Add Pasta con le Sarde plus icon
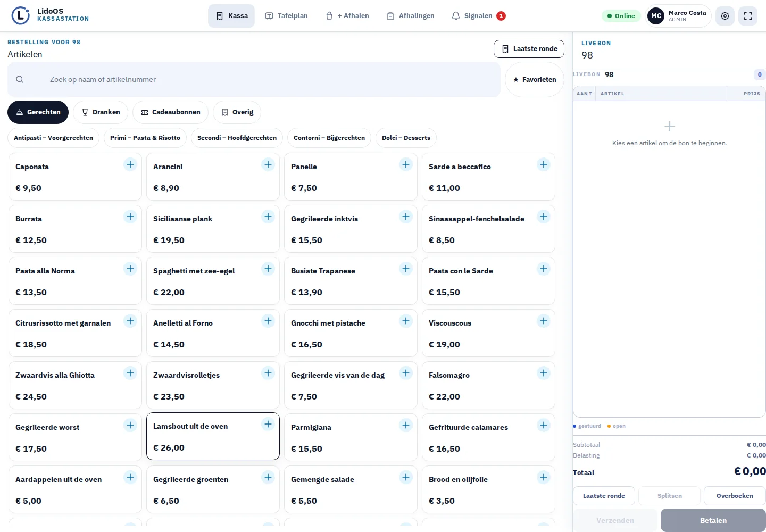 [x=544, y=269]
